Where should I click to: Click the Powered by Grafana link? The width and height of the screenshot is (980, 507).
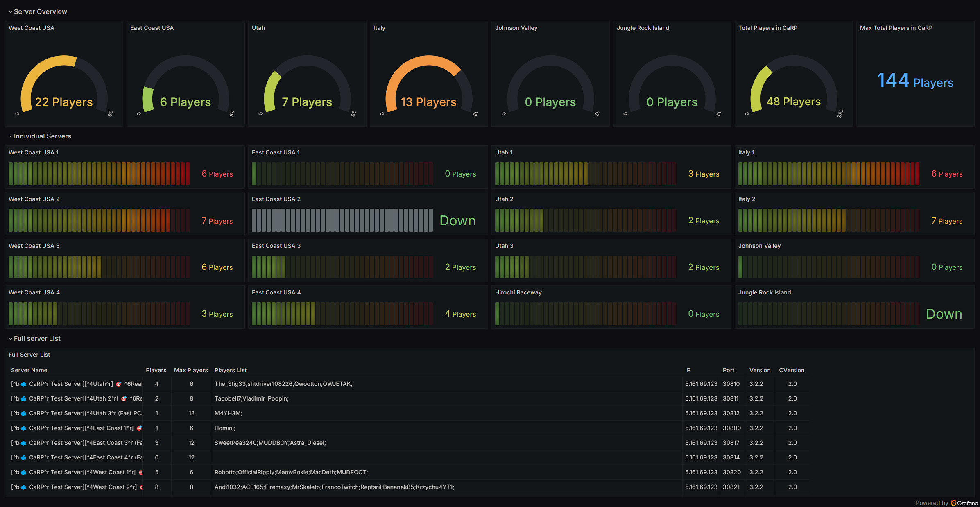[x=946, y=503]
